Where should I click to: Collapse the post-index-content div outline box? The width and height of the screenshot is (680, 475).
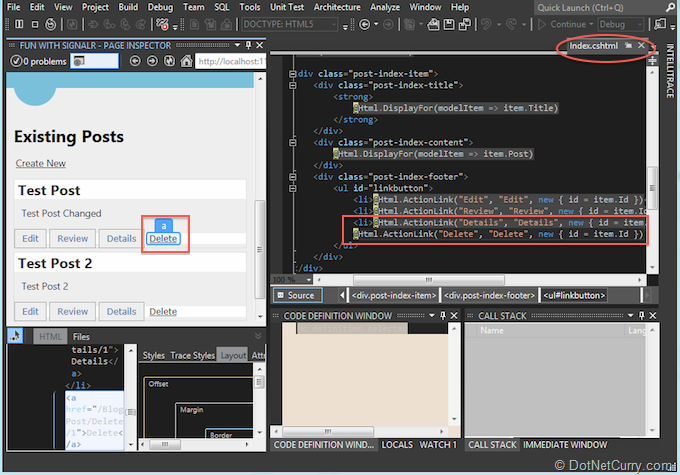point(293,143)
